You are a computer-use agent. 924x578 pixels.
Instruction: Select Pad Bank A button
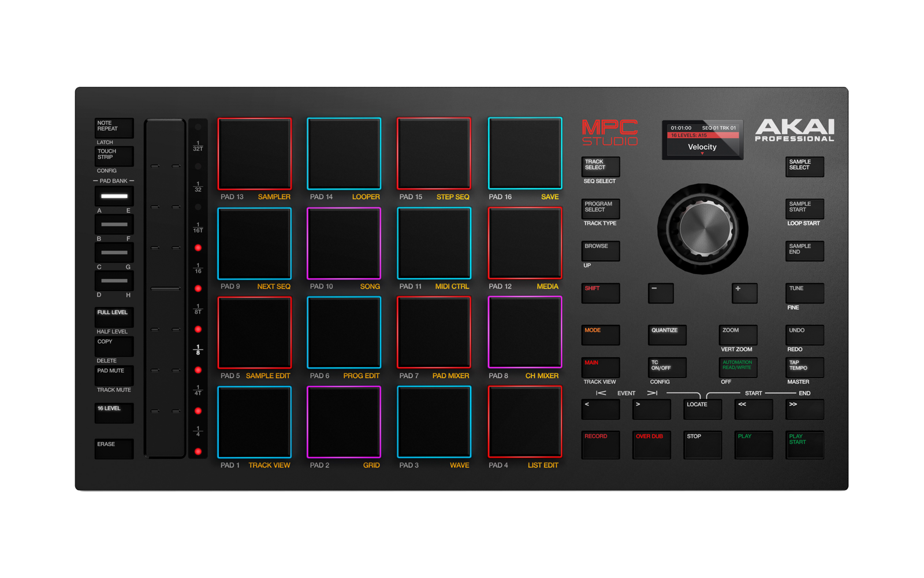114,197
